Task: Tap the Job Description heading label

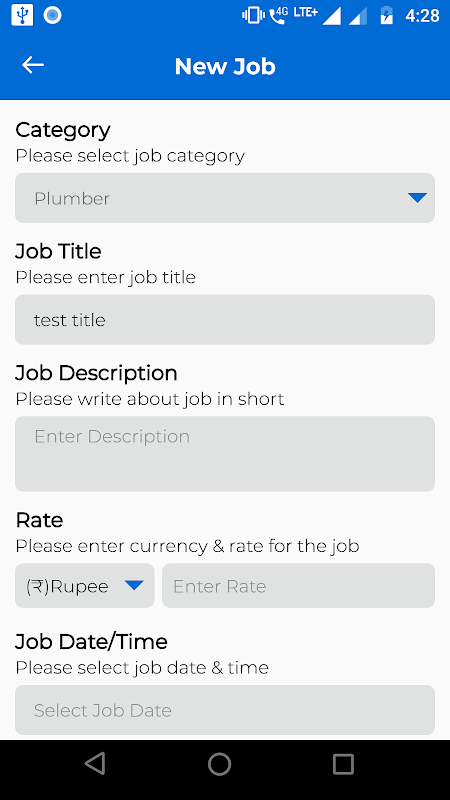Action: coord(96,373)
